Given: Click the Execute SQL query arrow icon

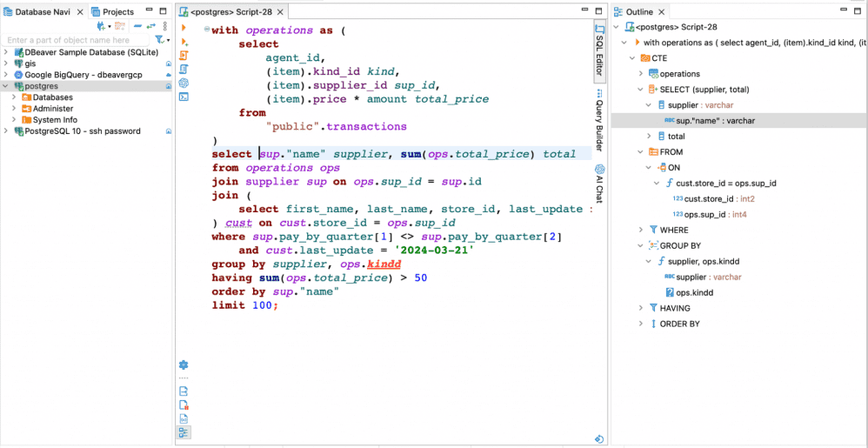Looking at the screenshot, I should 184,28.
